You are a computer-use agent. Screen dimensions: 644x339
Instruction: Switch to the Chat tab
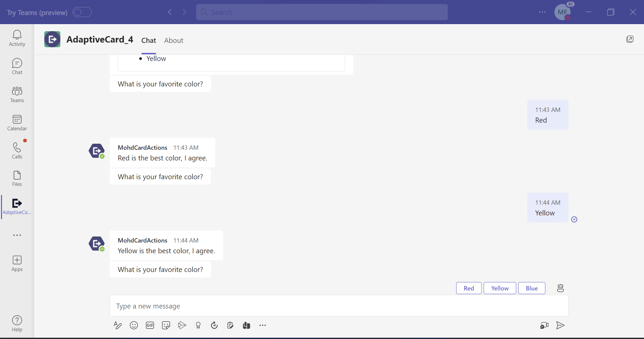click(x=149, y=41)
